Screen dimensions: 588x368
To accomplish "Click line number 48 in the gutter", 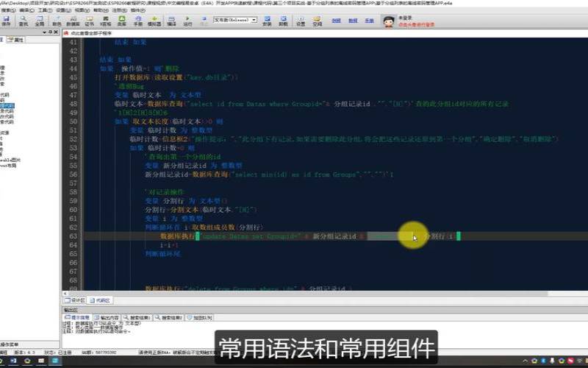I will 73,104.
